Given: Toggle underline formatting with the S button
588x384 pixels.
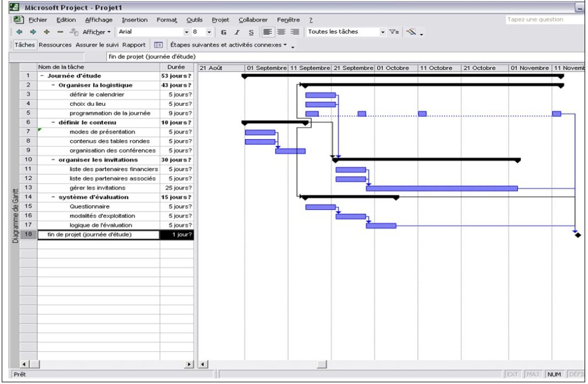Looking at the screenshot, I should pyautogui.click(x=251, y=32).
